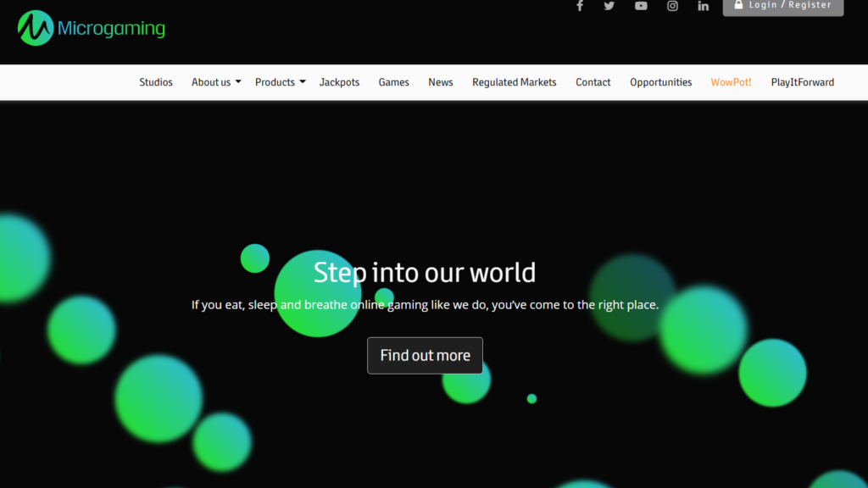
Task: Go to the Contact page
Action: tap(593, 82)
